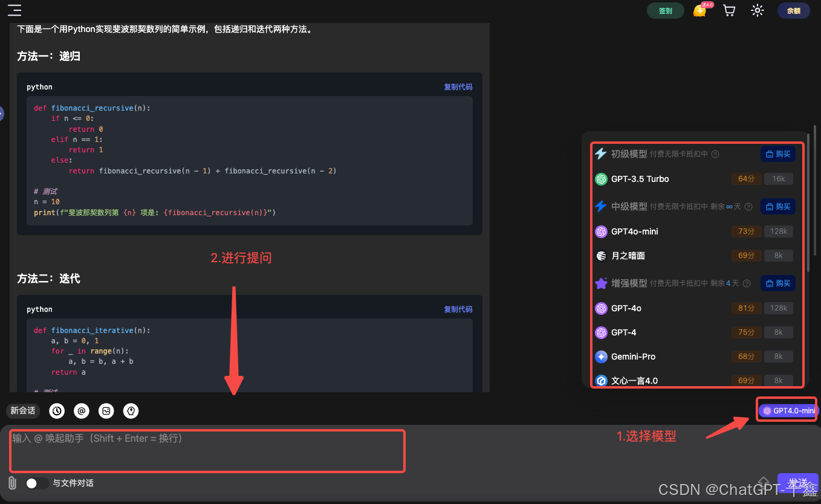821x504 pixels.
Task: Click the lightning icon of 初级模型
Action: [601, 153]
